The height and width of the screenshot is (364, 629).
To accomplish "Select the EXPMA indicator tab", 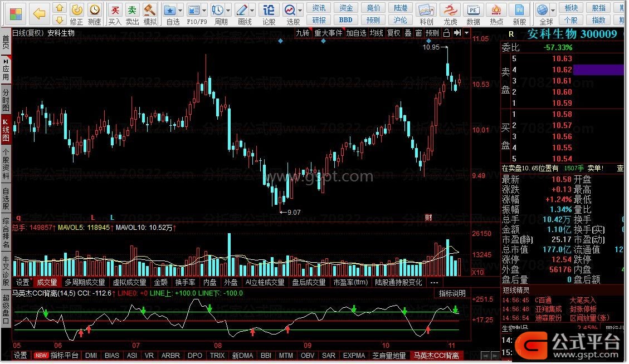I will tap(354, 356).
